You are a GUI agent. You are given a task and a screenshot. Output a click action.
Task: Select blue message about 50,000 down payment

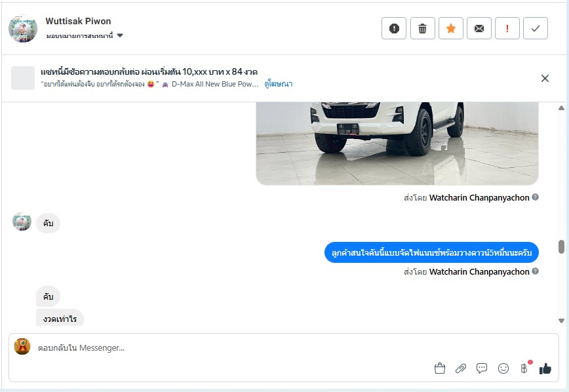pyautogui.click(x=431, y=252)
